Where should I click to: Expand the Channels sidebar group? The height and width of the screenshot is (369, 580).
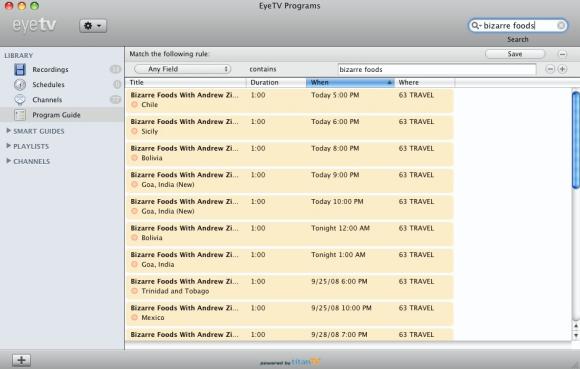coord(8,161)
